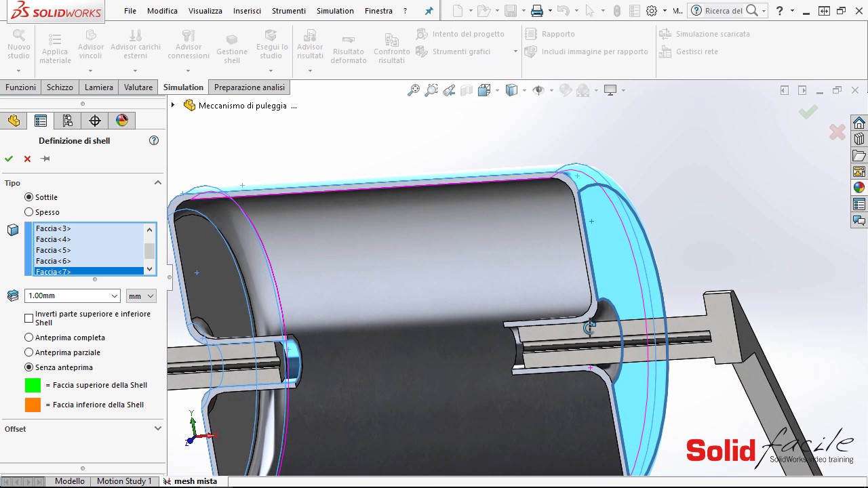Select Anteprima parziale option
Viewport: 868px width, 488px height.
28,352
